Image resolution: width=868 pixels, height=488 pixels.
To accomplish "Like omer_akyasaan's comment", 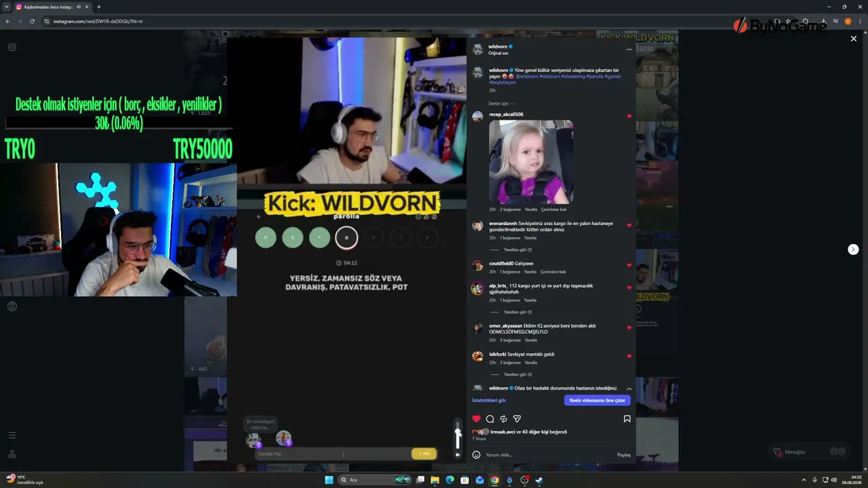I will click(629, 327).
